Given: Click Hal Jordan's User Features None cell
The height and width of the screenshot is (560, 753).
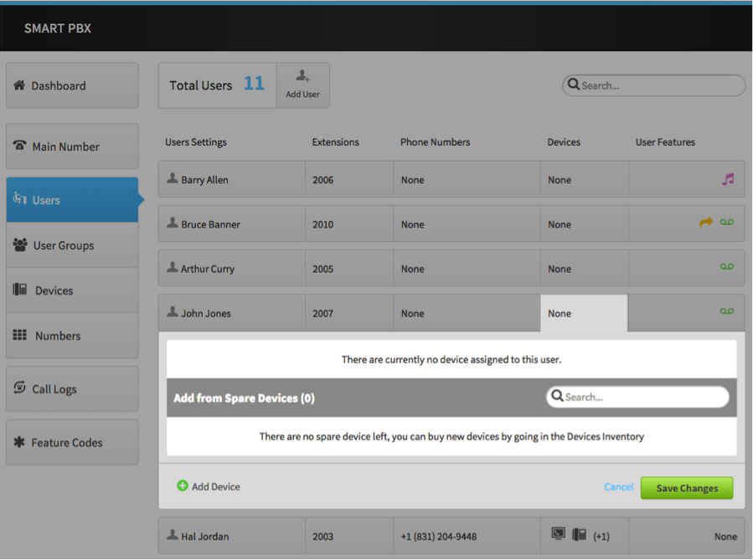Looking at the screenshot, I should (687, 536).
